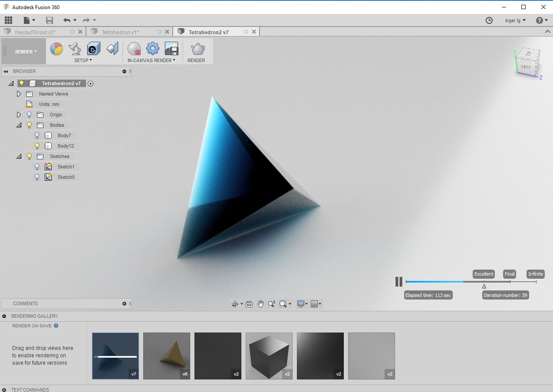Screen dimensions: 553x392
Task: Open Display Settings monitor icon
Action: (x=300, y=304)
